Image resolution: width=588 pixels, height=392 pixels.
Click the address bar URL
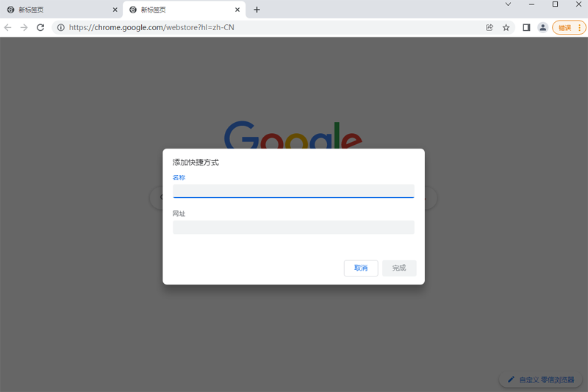[x=151, y=27]
